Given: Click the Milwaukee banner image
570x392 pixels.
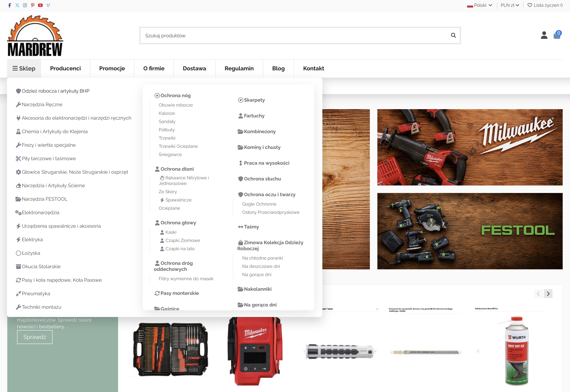Looking at the screenshot, I should coord(470,147).
